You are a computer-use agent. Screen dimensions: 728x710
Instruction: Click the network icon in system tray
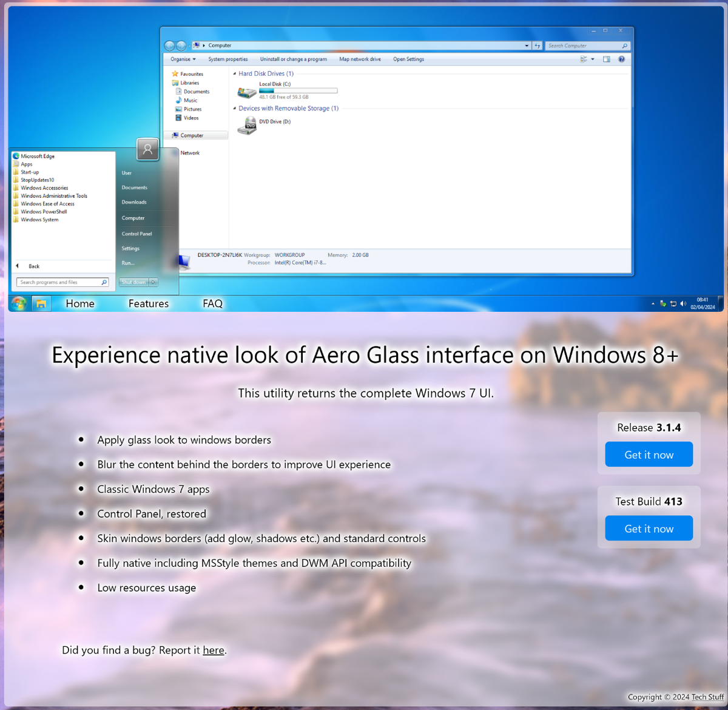coord(673,303)
